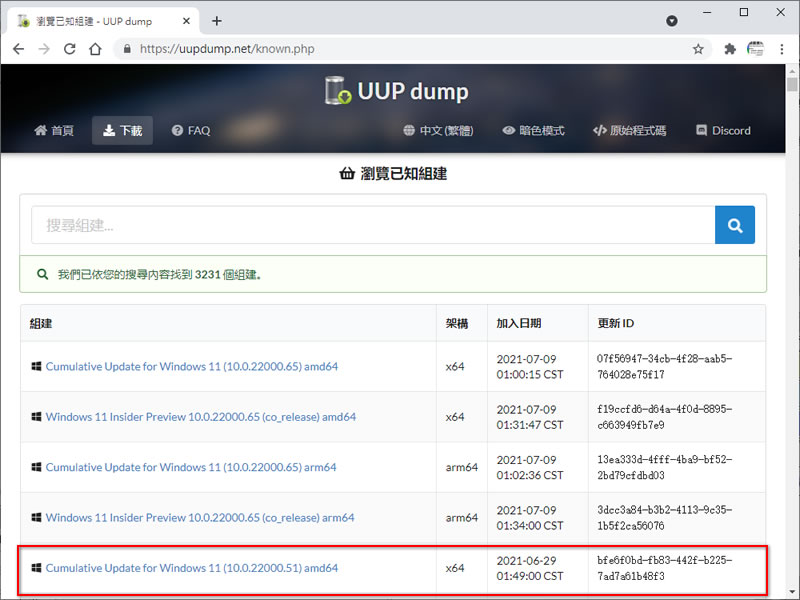800x600 pixels.
Task: Select date 2021-07-09 01:34:00 CST
Action: pos(530,517)
